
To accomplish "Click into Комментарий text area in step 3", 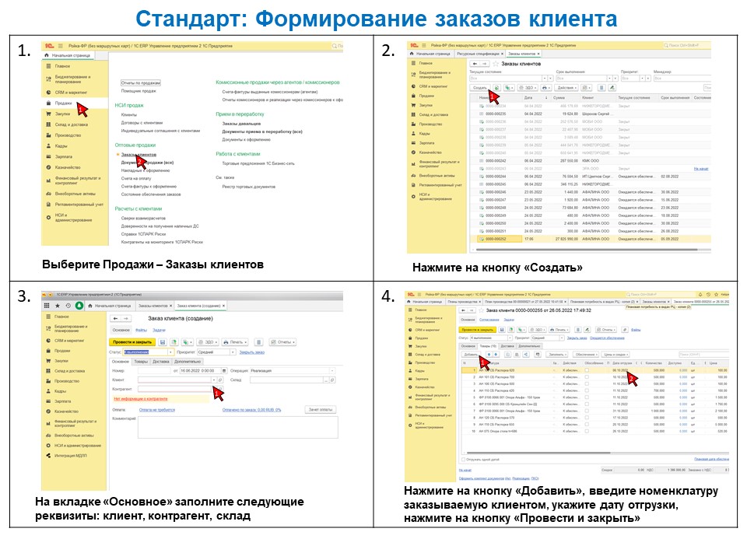I will pyautogui.click(x=238, y=427).
